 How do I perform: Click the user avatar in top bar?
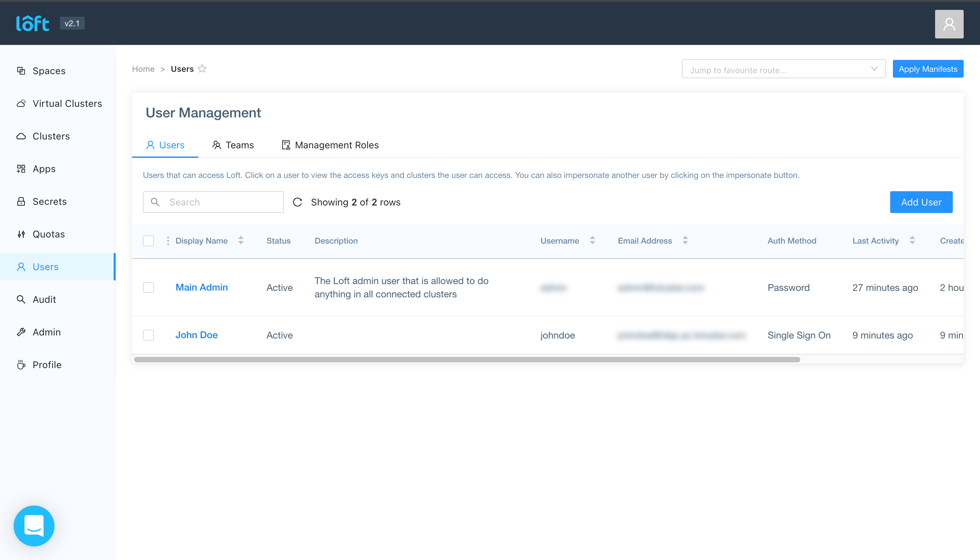click(949, 24)
